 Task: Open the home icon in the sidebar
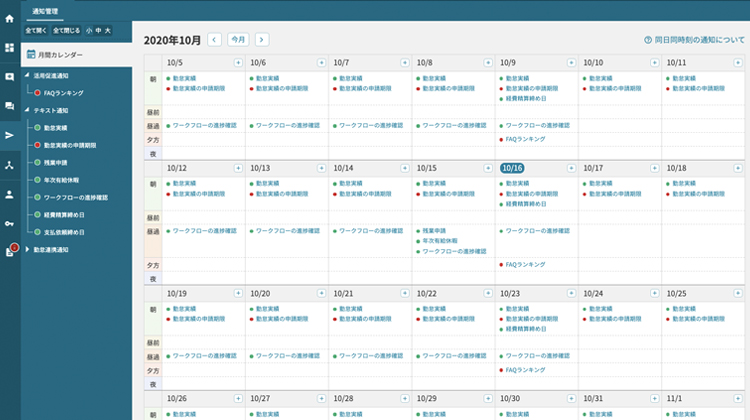(x=10, y=19)
